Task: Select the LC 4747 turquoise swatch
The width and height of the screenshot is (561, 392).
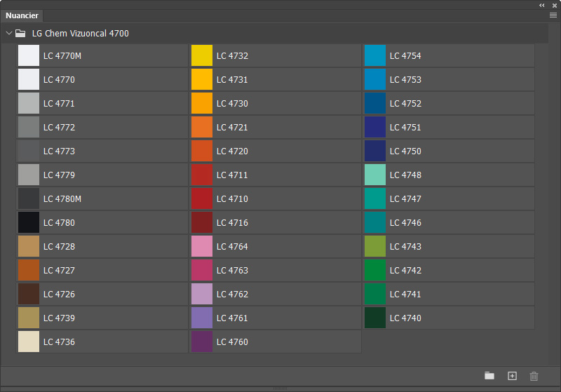Action: click(x=375, y=198)
